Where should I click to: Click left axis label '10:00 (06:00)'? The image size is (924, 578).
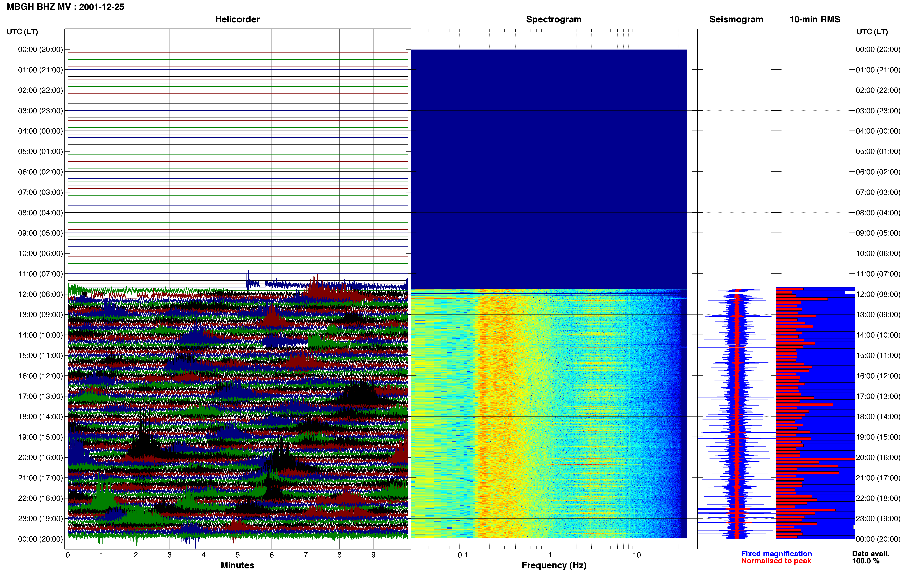tap(41, 253)
